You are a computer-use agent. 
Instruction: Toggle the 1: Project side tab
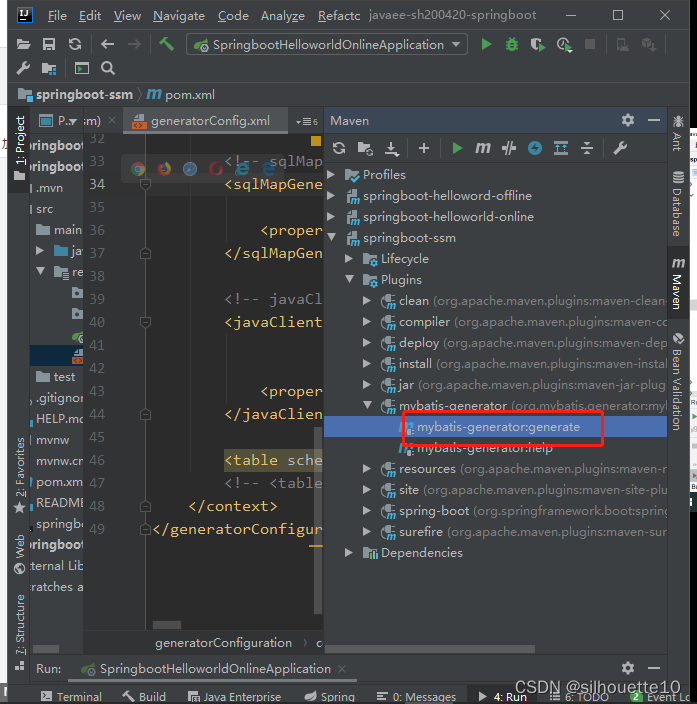[20, 148]
